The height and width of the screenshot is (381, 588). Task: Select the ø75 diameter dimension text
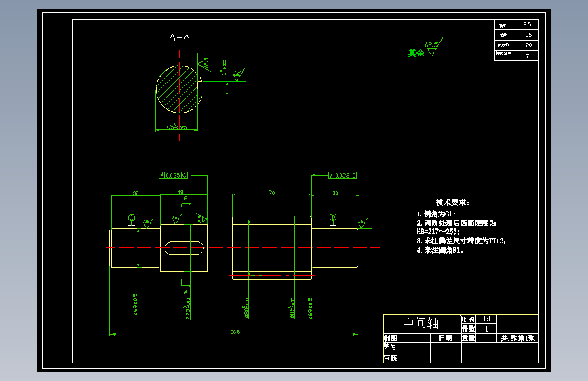189,308
